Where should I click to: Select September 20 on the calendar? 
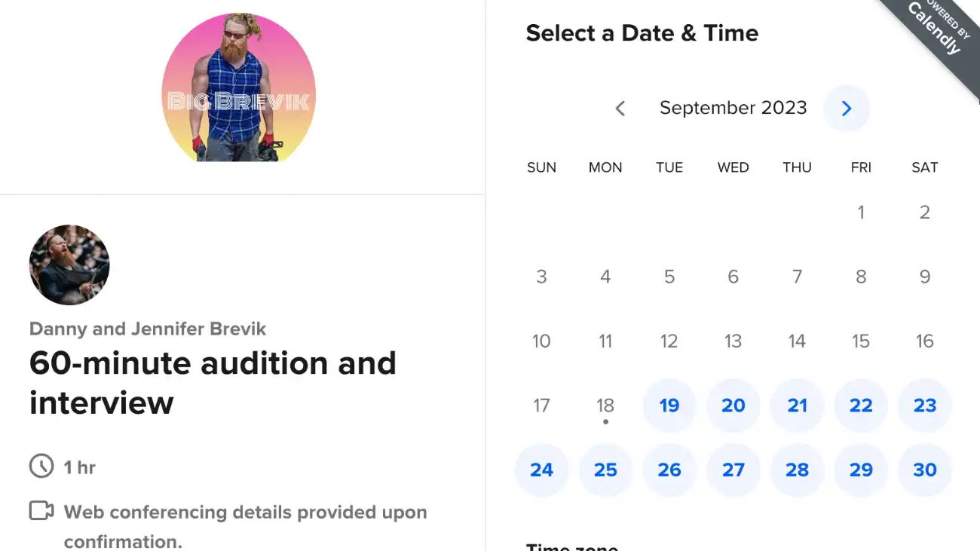[733, 406]
